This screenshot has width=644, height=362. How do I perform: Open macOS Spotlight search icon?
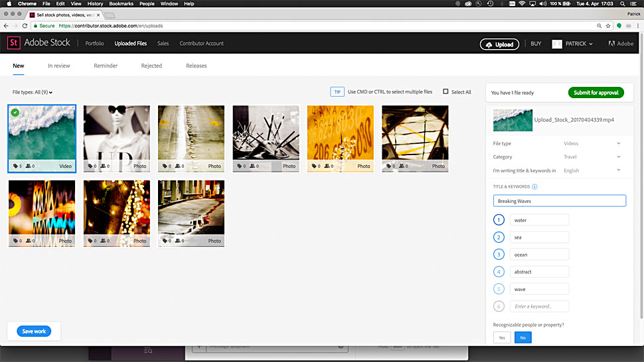click(x=623, y=4)
